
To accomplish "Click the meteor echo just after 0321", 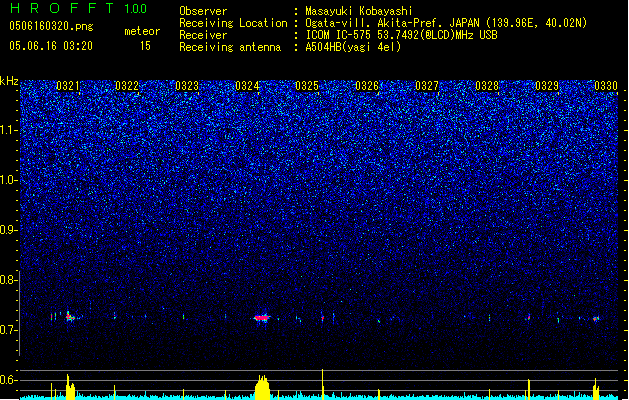I will [70, 317].
